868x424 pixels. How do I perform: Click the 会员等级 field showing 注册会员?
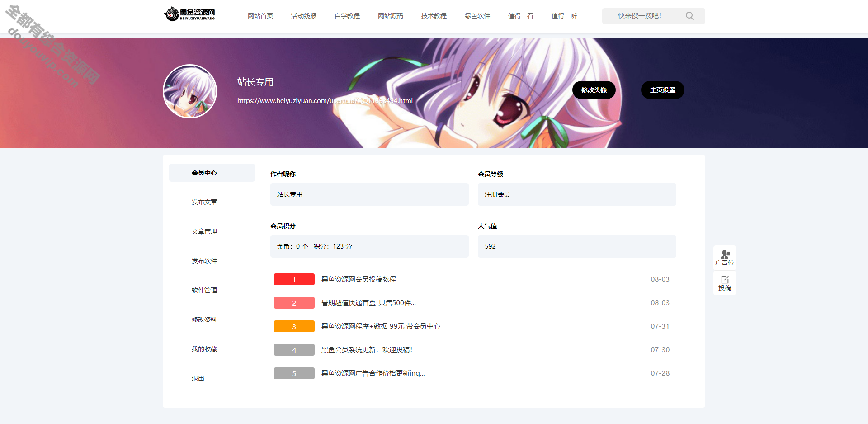pos(577,194)
